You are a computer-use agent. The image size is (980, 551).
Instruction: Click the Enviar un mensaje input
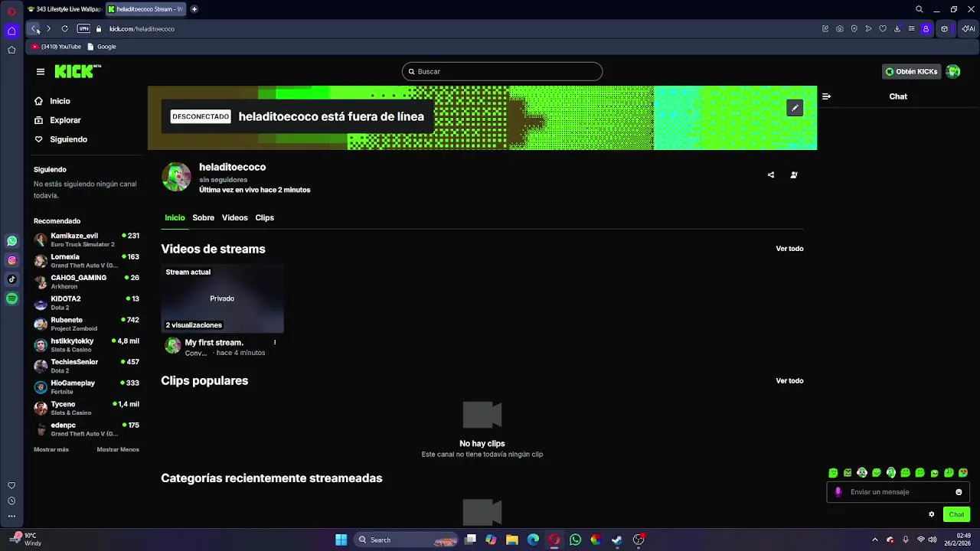coord(898,492)
